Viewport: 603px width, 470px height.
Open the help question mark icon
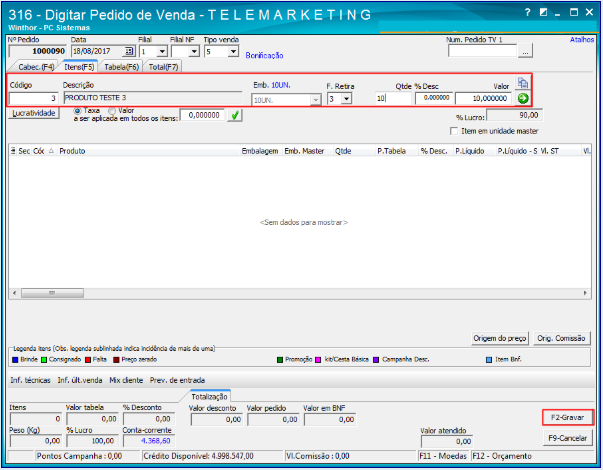[x=528, y=12]
